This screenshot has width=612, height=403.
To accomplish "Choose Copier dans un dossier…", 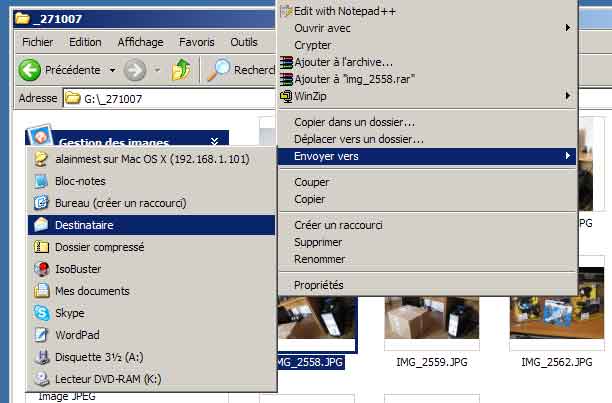I will pos(427,122).
